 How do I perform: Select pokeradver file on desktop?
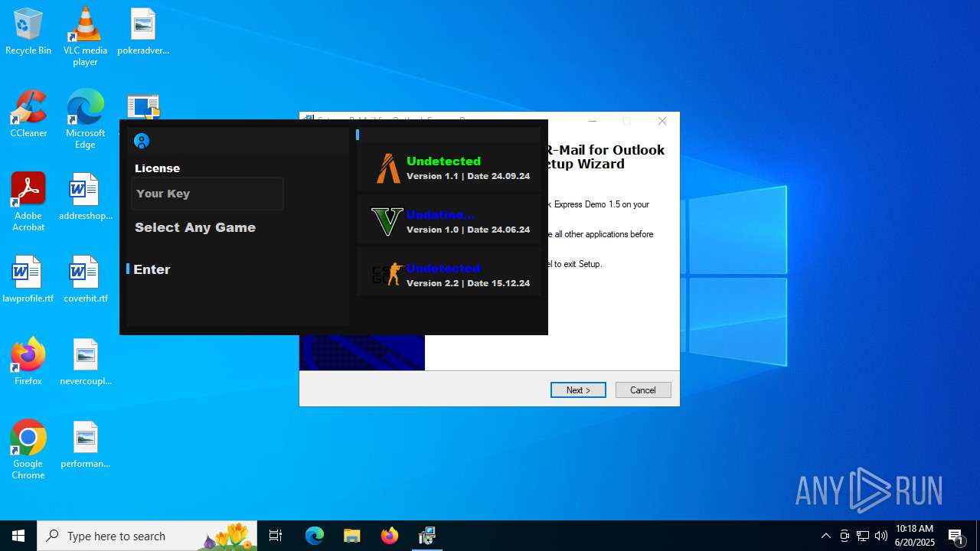click(143, 32)
